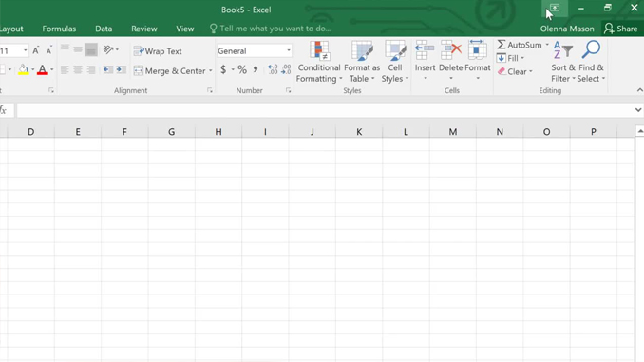Open the Clear menu
The width and height of the screenshot is (644, 362).
(515, 71)
